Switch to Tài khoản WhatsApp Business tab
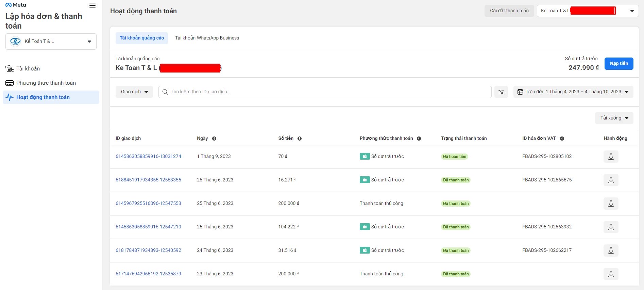This screenshot has width=644, height=290. point(207,38)
